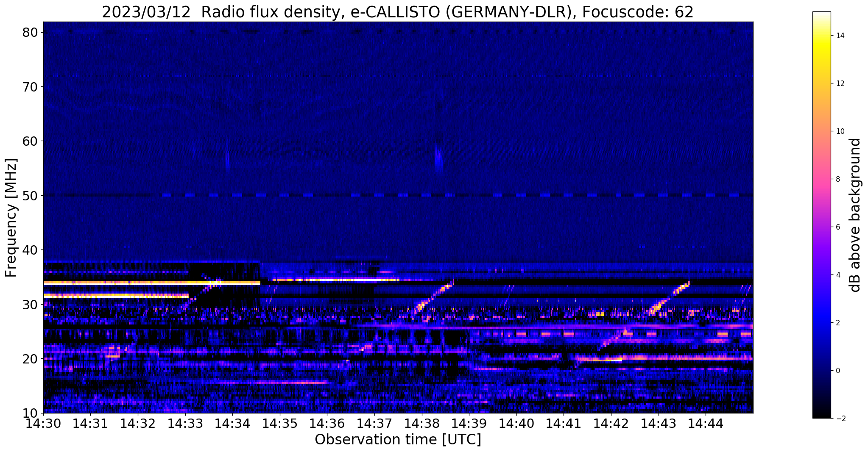
Task: Click the 20 MHz frequency tick label
Action: [x=31, y=359]
